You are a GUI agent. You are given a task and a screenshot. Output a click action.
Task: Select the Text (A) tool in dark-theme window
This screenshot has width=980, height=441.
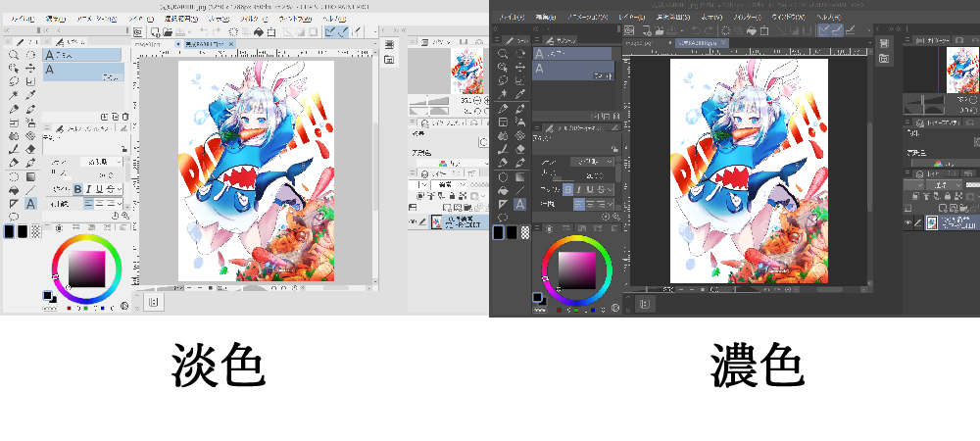520,204
